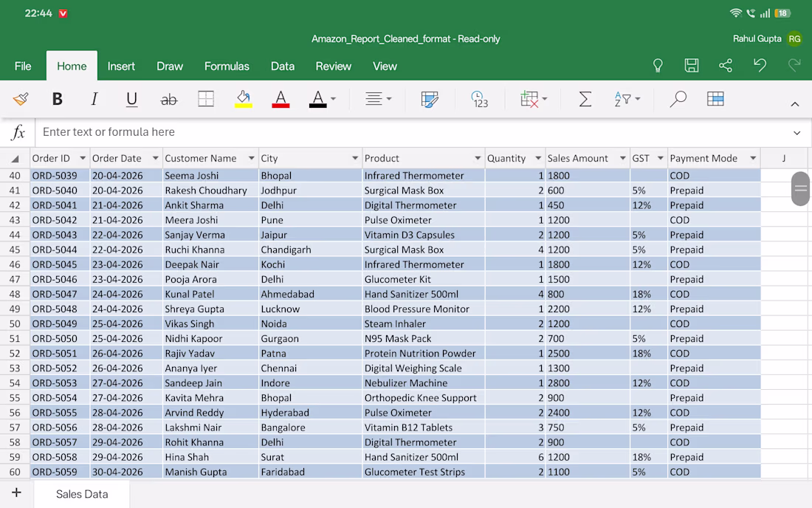Toggle Strikethrough formatting
812x508 pixels.
169,100
